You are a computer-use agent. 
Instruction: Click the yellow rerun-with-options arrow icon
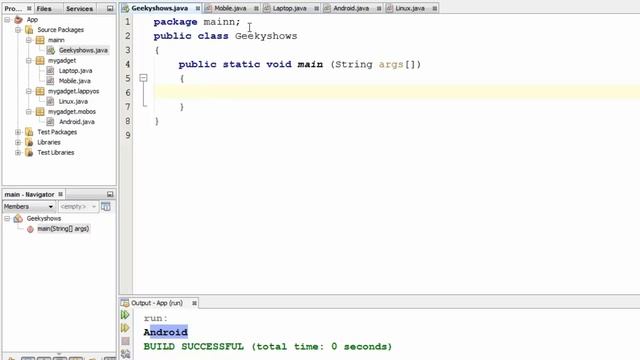(x=125, y=328)
